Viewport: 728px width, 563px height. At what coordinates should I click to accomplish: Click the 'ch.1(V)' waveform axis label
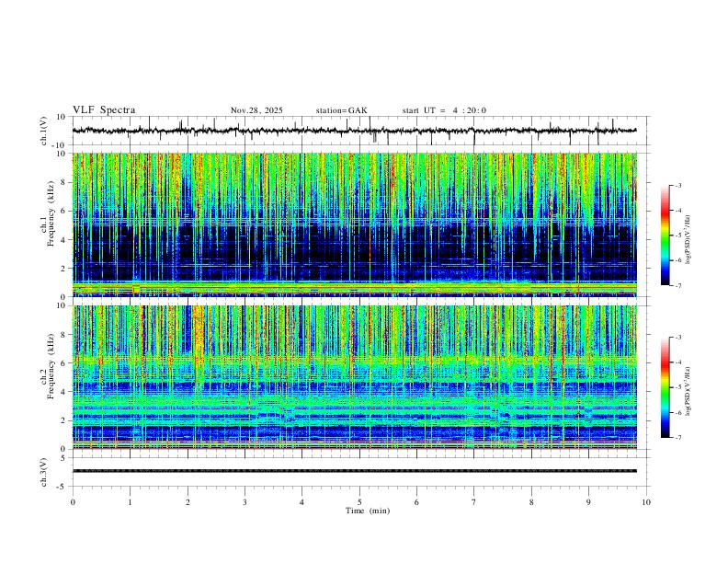point(44,131)
